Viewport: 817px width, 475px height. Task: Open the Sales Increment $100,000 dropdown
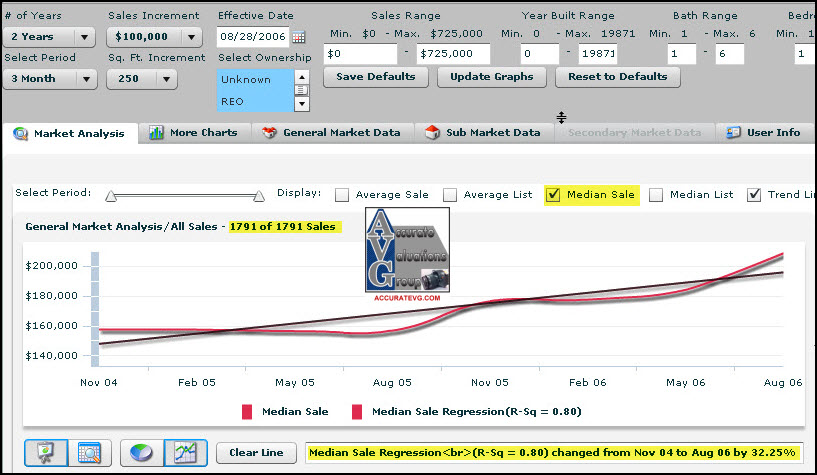pyautogui.click(x=154, y=37)
